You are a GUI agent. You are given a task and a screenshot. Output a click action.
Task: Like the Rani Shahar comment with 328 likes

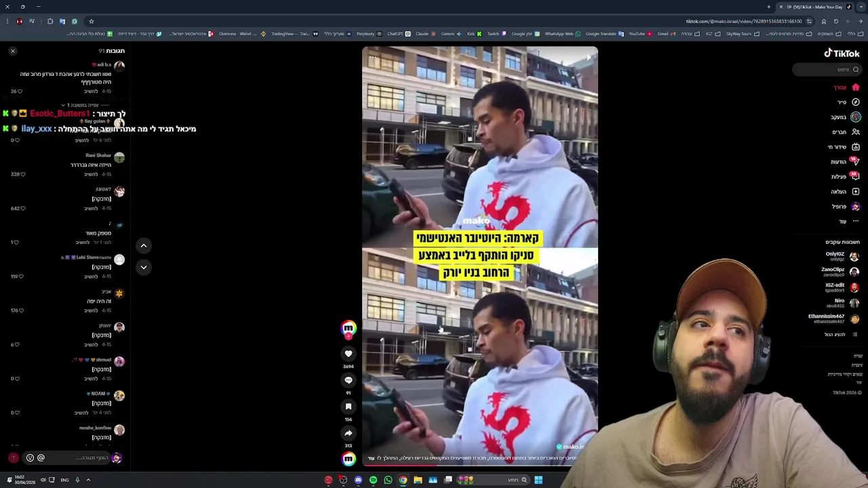(x=22, y=174)
